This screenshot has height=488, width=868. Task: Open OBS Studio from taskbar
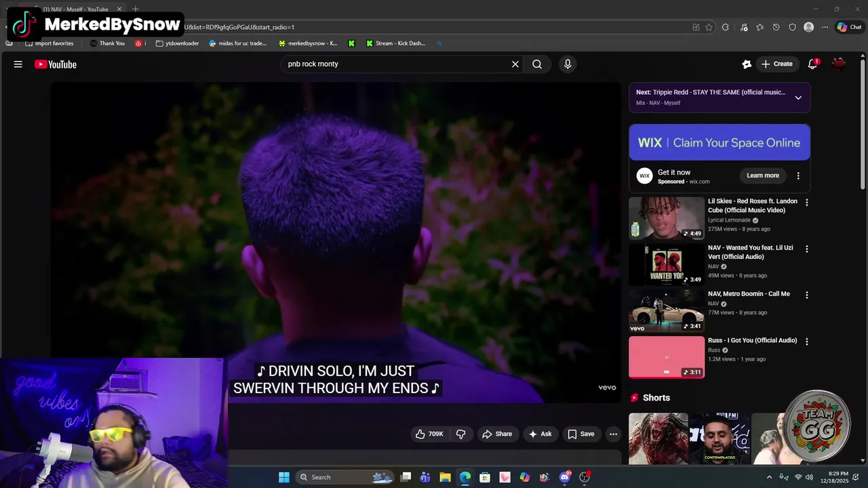pyautogui.click(x=585, y=477)
